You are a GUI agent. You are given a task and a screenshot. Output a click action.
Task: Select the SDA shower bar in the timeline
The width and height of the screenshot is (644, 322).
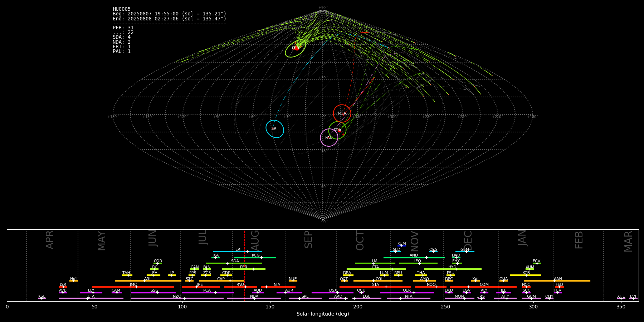click(x=234, y=263)
